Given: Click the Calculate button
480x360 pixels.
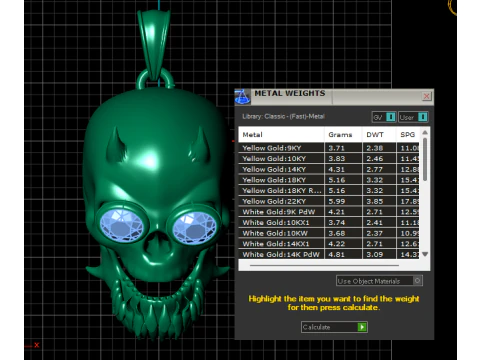Looking at the screenshot, I should pyautogui.click(x=334, y=327).
